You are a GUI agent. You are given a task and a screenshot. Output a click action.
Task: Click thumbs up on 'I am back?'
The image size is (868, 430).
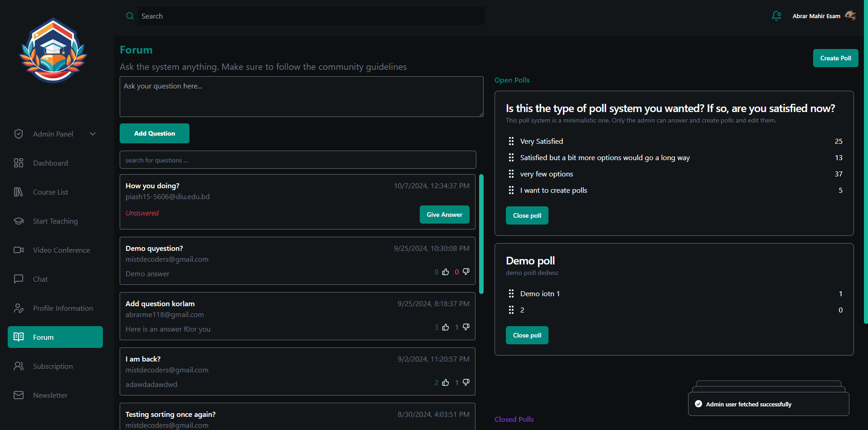(446, 383)
